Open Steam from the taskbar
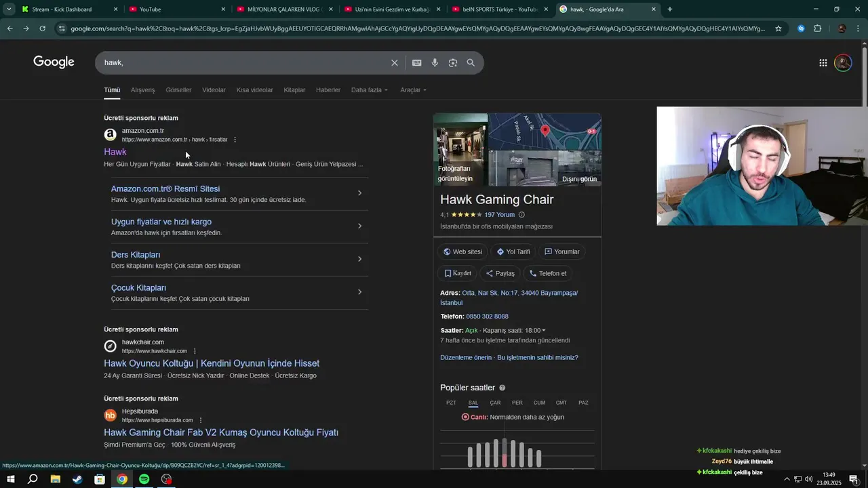Image resolution: width=868 pixels, height=488 pixels. pyautogui.click(x=77, y=479)
